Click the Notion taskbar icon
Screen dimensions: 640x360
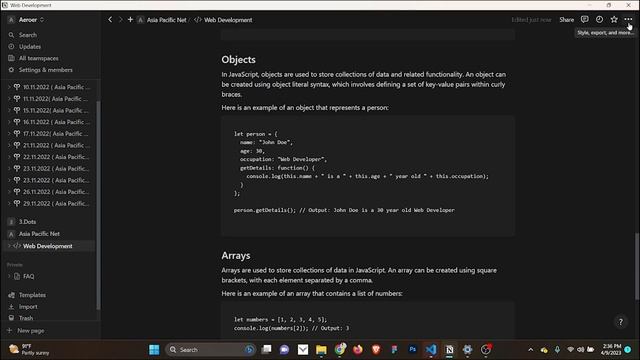tap(449, 350)
